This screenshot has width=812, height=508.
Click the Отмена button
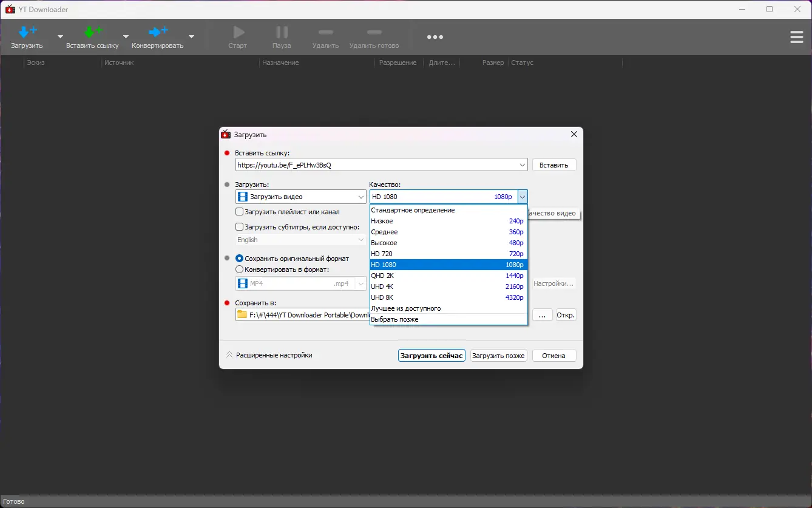pos(554,356)
